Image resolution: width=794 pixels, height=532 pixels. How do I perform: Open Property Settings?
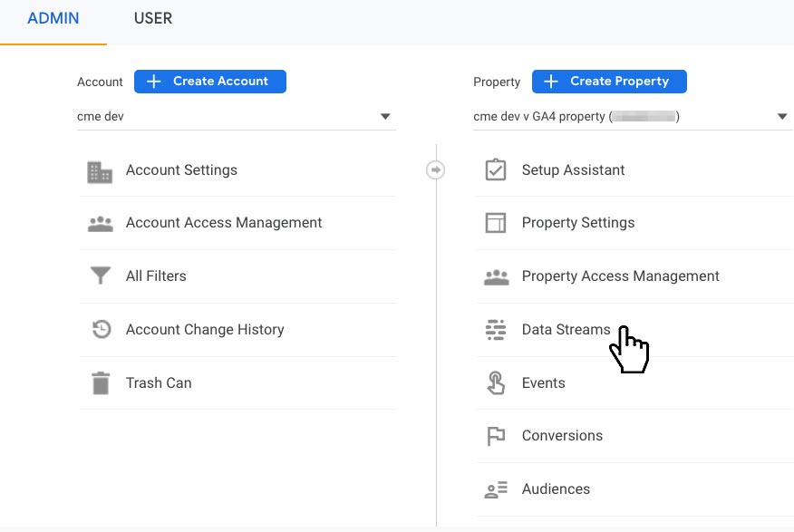(634, 223)
